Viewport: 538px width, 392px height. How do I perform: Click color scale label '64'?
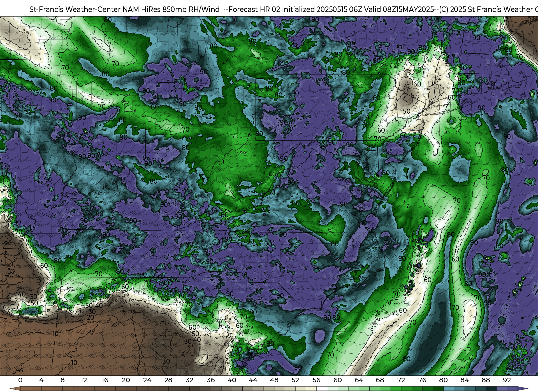coord(359,380)
